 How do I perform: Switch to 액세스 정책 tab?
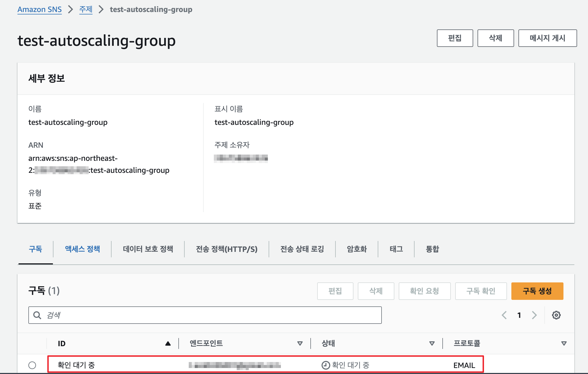click(82, 249)
